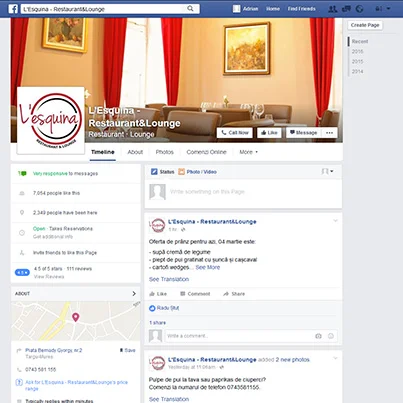The width and height of the screenshot is (403, 403).
Task: Jump to 2014 in timeline navigator
Action: pos(357,72)
